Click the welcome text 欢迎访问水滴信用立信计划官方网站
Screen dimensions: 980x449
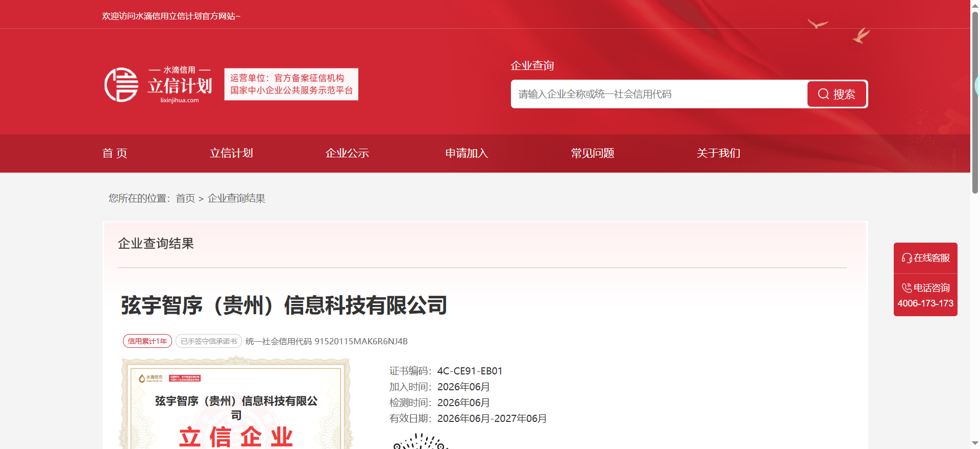[171, 16]
